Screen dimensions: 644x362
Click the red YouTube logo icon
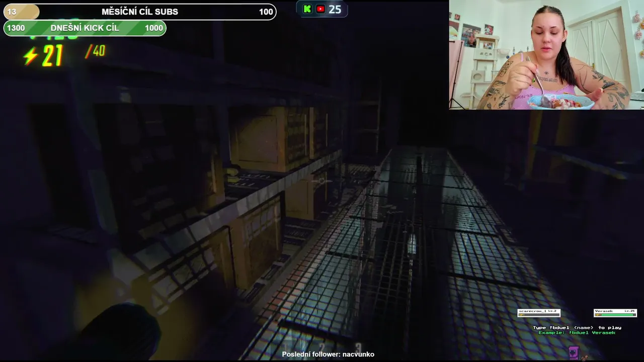click(x=320, y=9)
